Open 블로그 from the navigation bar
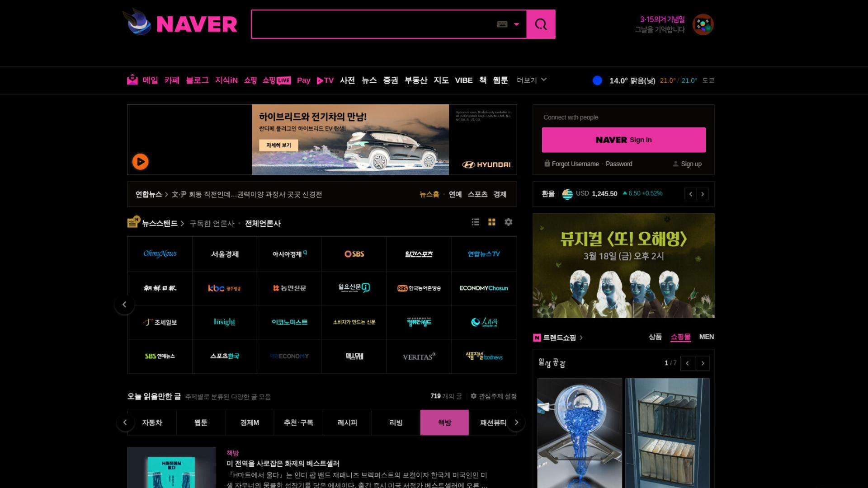This screenshot has height=488, width=868. (x=197, y=80)
